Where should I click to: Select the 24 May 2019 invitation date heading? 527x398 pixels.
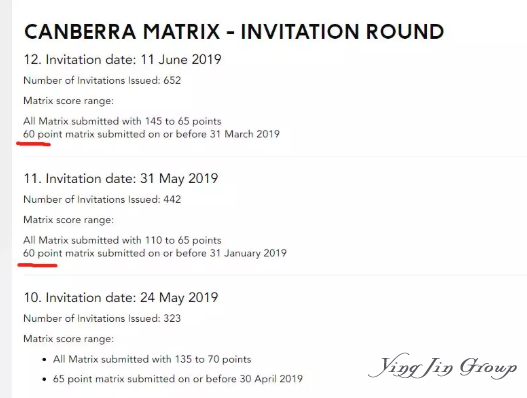click(121, 297)
